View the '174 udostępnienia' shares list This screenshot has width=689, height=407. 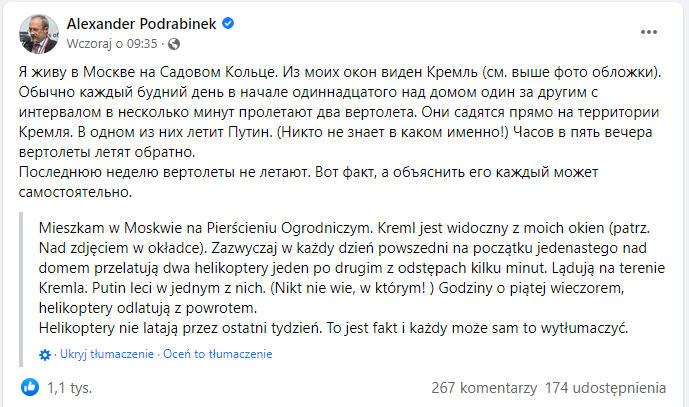point(607,387)
